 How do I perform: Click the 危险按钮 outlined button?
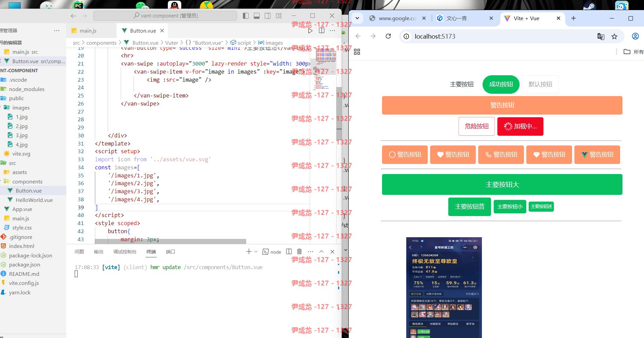477,126
